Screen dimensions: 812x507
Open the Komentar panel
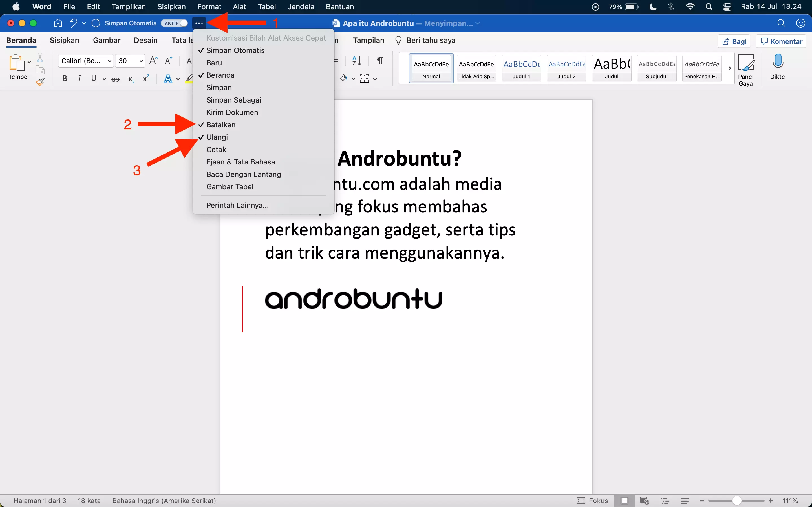point(780,41)
